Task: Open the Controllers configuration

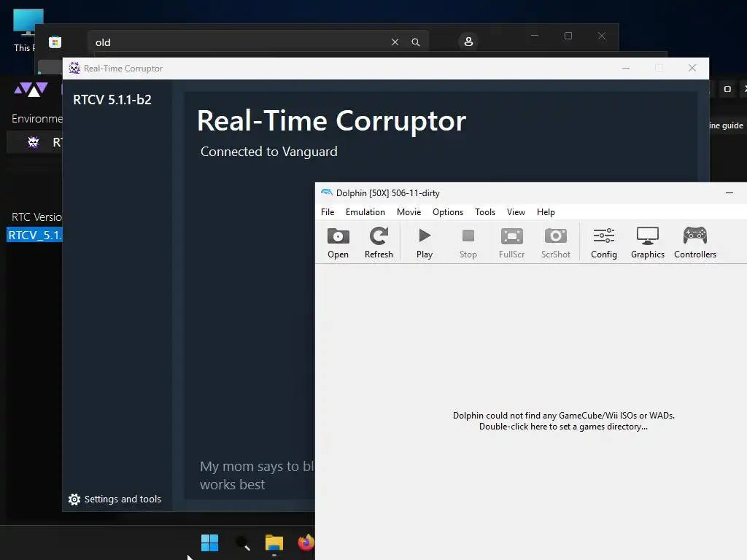Action: (695, 243)
